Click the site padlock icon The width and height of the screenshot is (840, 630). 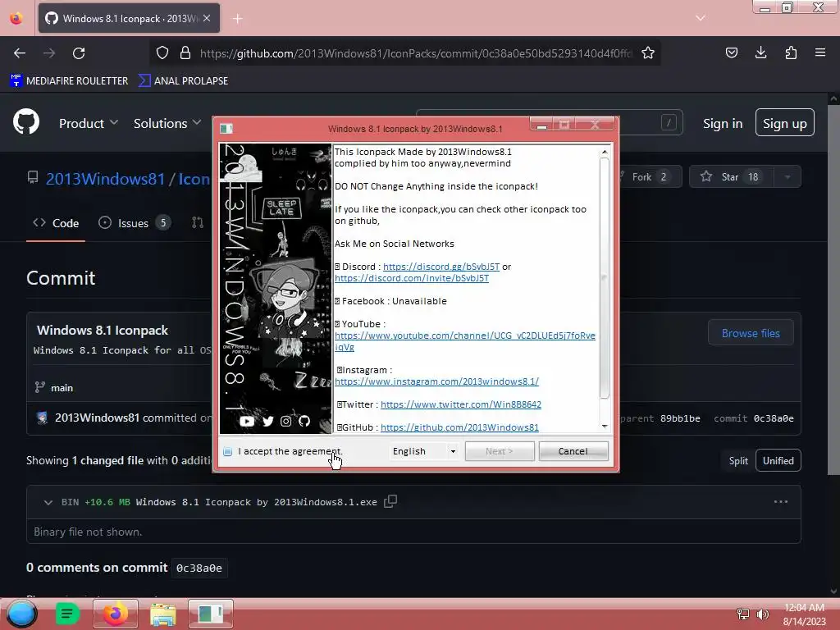(185, 52)
